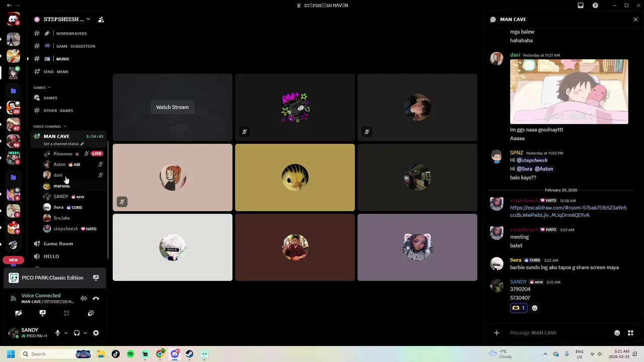644x362 pixels.
Task: Click the Message MAN CAVE input field
Action: click(x=558, y=333)
